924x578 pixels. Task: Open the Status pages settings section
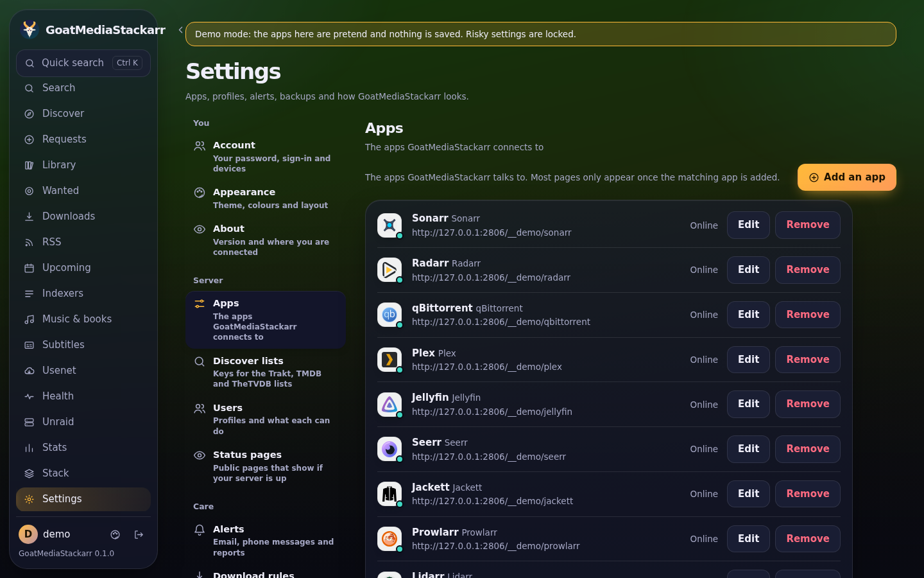(266, 466)
